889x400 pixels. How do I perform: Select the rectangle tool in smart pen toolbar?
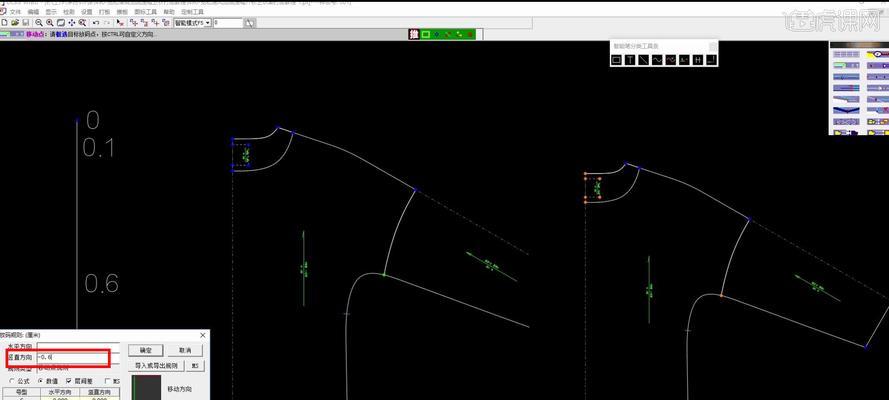[x=616, y=59]
